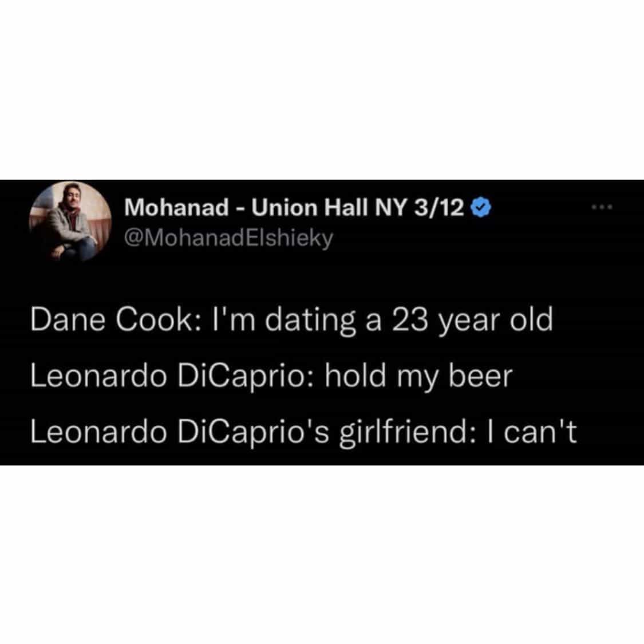Click the word "girlfriend" in the tweet
644x644 pixels.
click(401, 432)
